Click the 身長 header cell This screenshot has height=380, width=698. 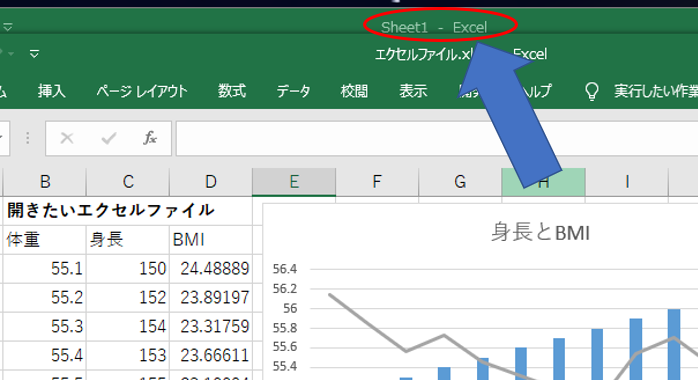click(128, 240)
